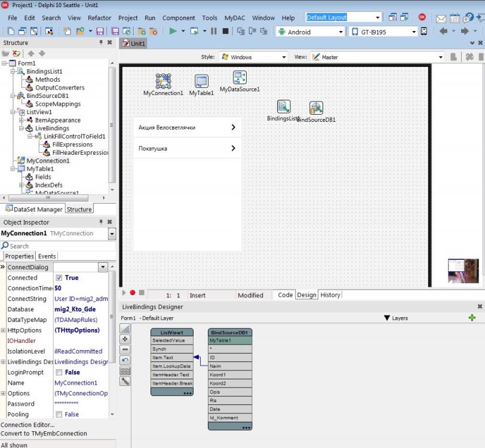Select the BindSourceDB1 component icon on form
Image resolution: width=485 pixels, height=448 pixels.
[316, 108]
